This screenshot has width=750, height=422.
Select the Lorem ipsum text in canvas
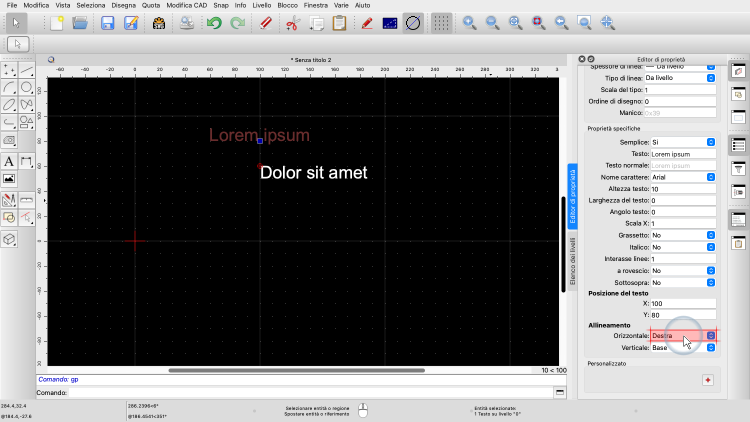click(259, 135)
